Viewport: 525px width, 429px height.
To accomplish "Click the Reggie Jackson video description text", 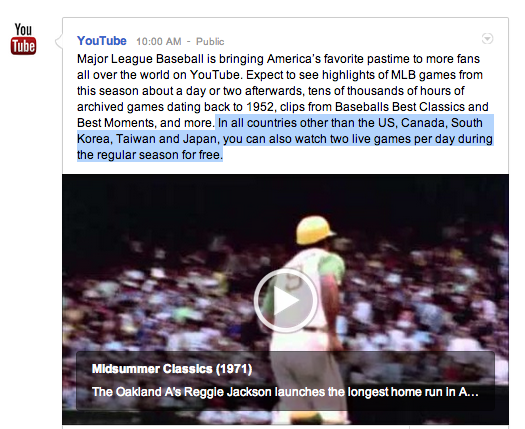I will pyautogui.click(x=285, y=391).
